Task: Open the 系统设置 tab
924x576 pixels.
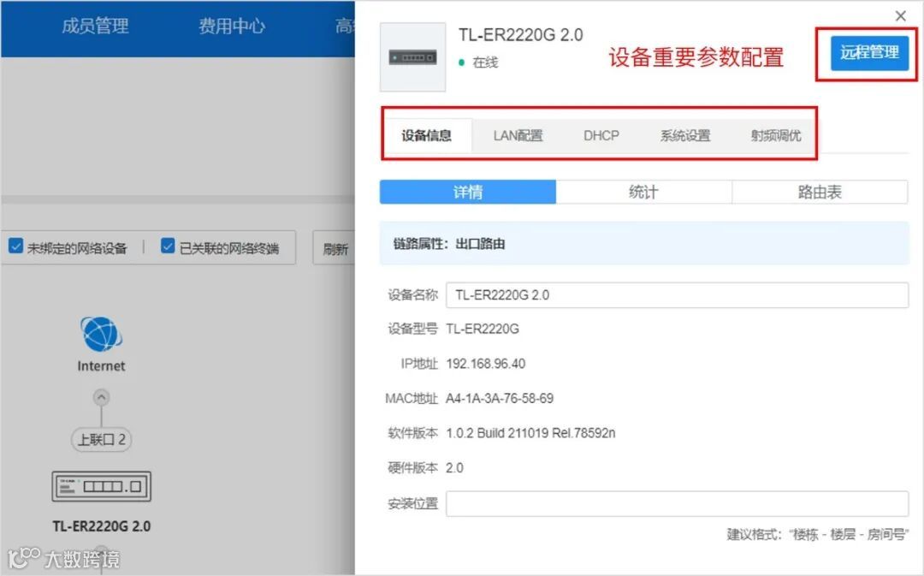Action: tap(685, 135)
